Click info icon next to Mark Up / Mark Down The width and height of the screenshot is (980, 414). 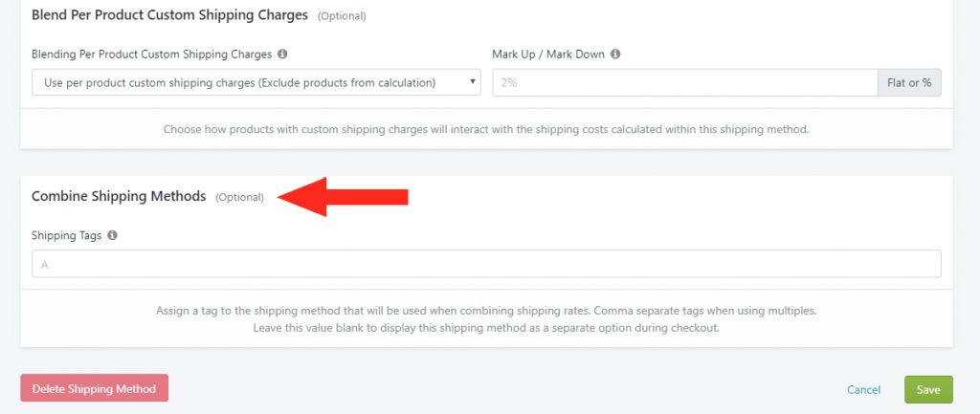[x=615, y=54]
